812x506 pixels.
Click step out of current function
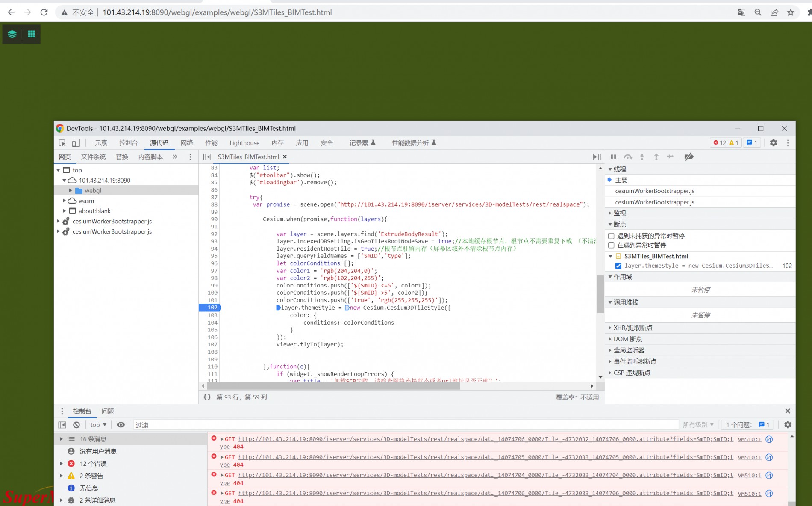pyautogui.click(x=656, y=157)
